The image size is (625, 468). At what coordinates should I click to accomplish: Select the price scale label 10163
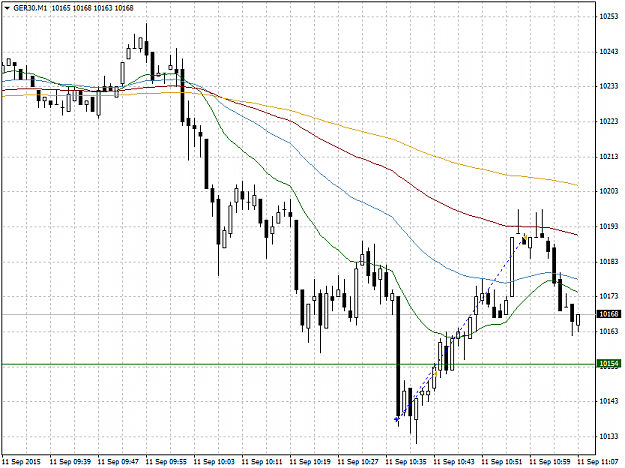(x=609, y=331)
